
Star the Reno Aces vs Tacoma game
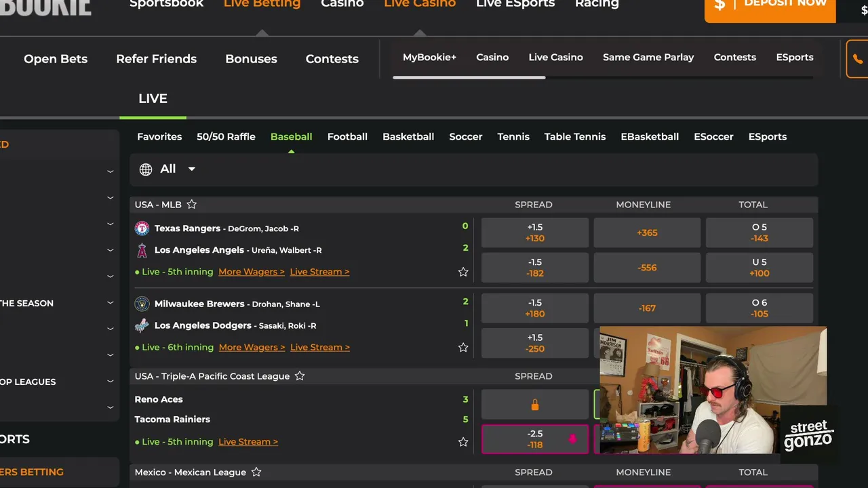click(x=463, y=442)
